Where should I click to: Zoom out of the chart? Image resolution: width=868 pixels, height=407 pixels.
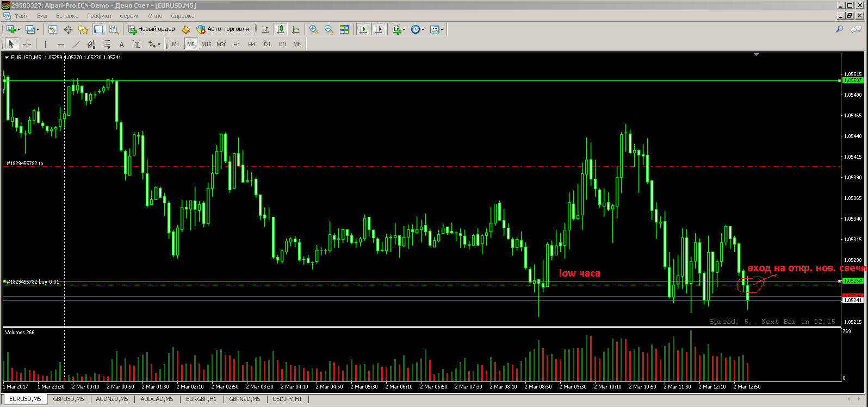coord(329,29)
